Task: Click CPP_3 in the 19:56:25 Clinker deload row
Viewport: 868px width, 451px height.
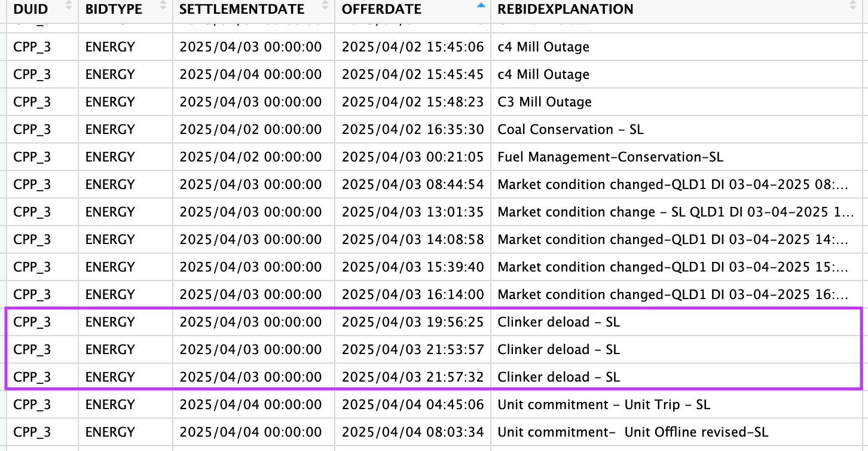Action: point(32,322)
